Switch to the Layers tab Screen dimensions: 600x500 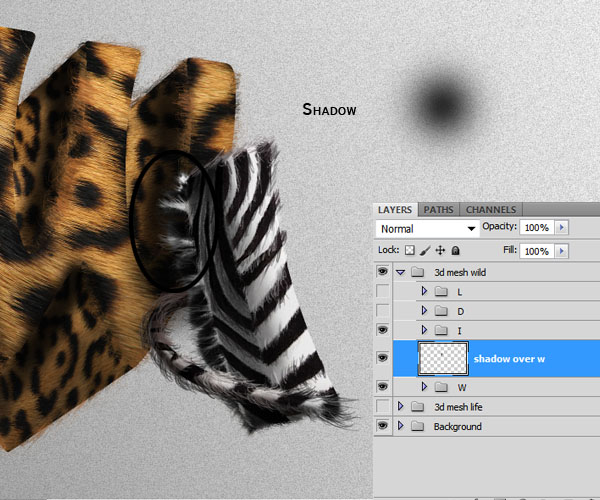[x=395, y=210]
